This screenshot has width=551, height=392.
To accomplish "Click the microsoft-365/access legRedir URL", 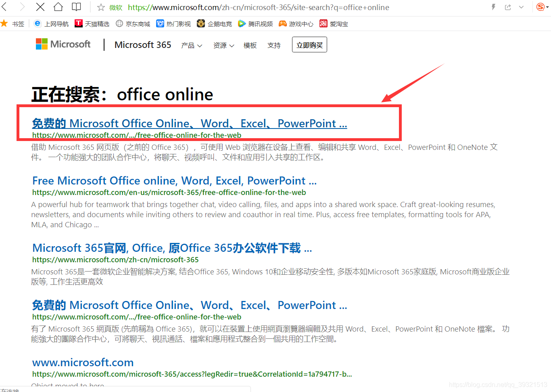I will click(192, 374).
